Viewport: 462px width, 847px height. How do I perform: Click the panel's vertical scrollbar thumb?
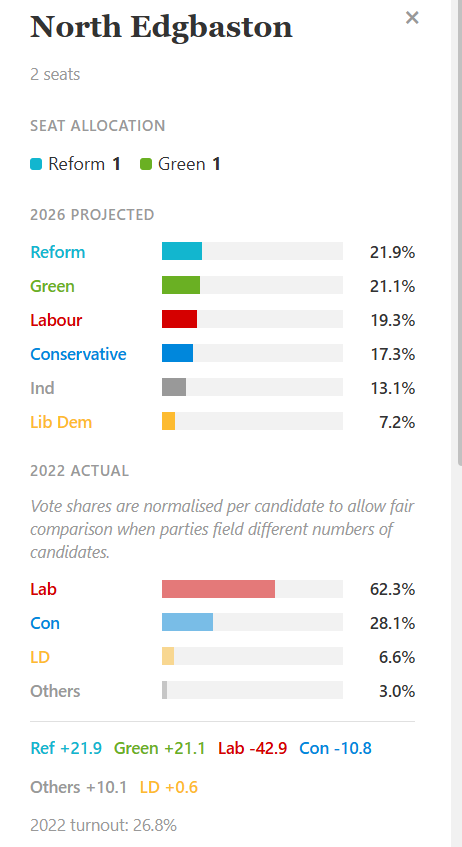[x=459, y=232]
